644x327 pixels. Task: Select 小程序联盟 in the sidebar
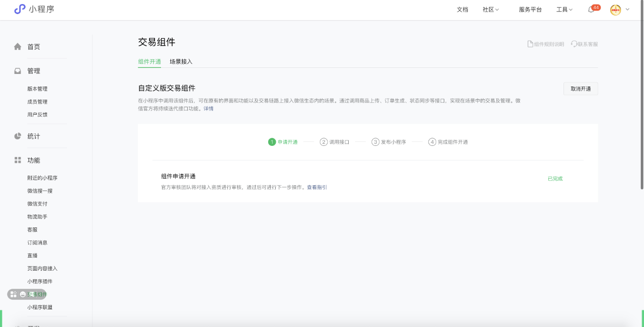pos(40,307)
